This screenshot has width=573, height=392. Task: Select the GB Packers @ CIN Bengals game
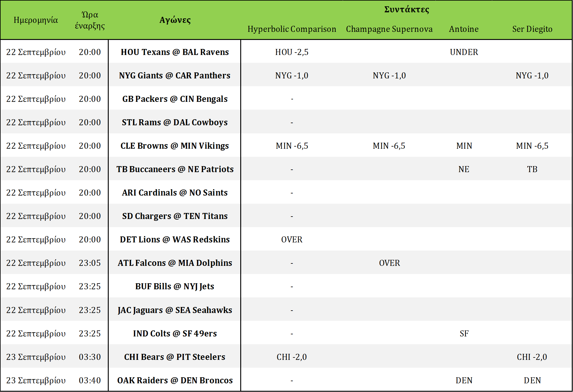175,99
